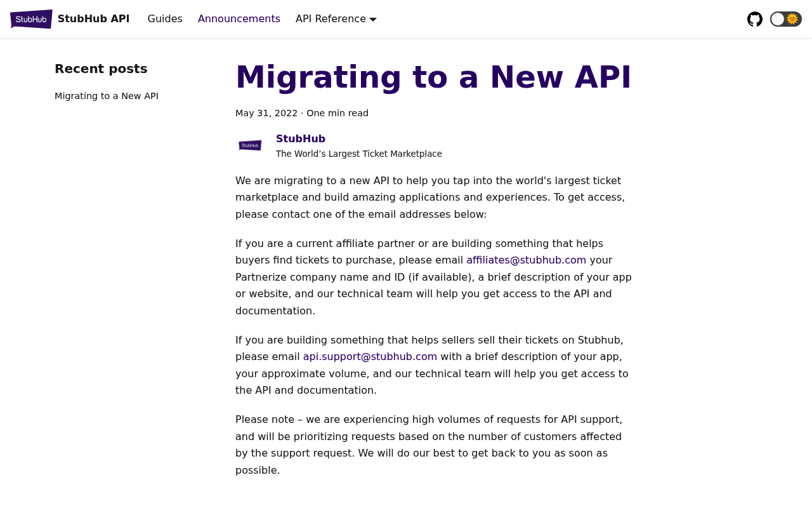Click the StubHub API site title

click(x=94, y=19)
